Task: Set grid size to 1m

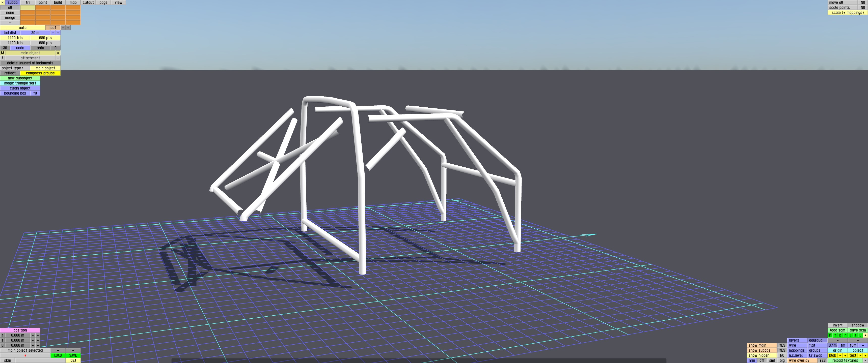Action: point(843,346)
